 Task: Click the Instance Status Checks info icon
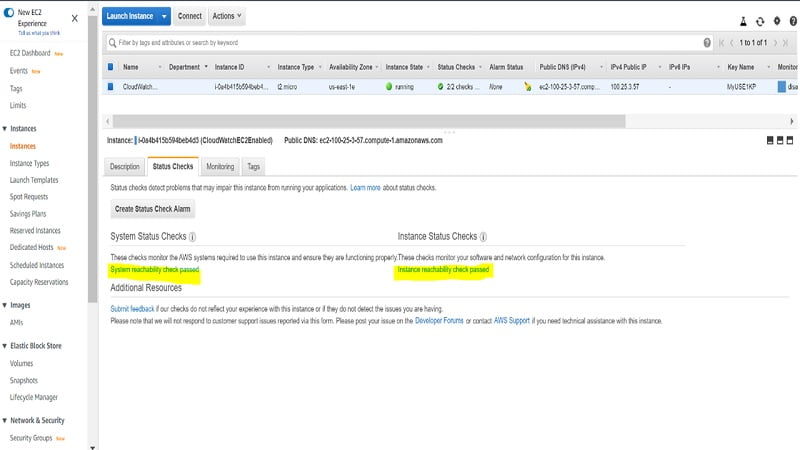[483, 237]
